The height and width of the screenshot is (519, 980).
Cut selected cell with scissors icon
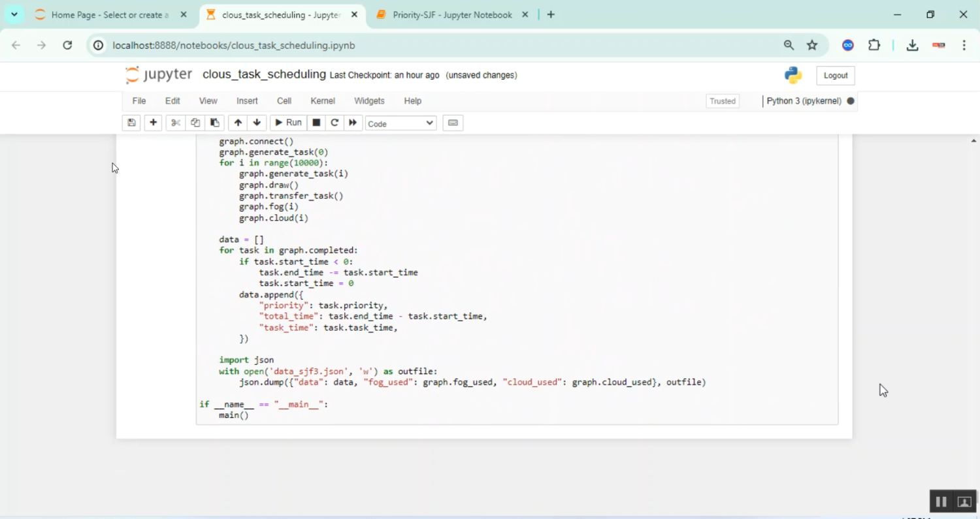pos(175,123)
